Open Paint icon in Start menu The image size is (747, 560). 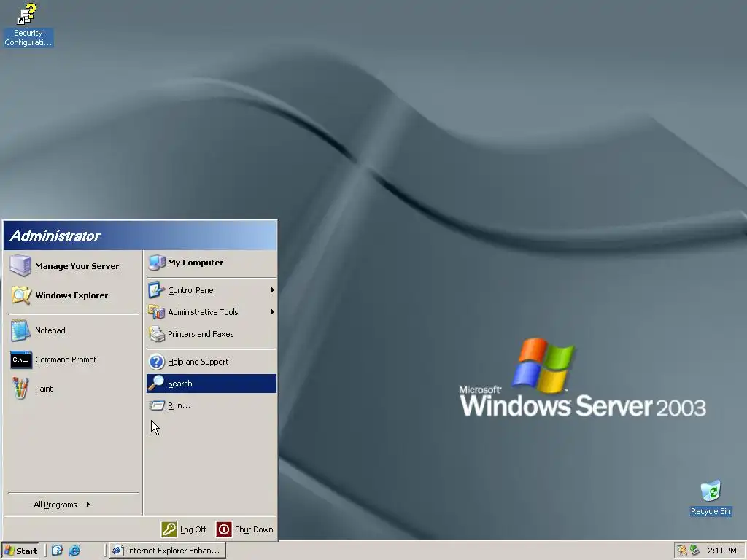(20, 389)
